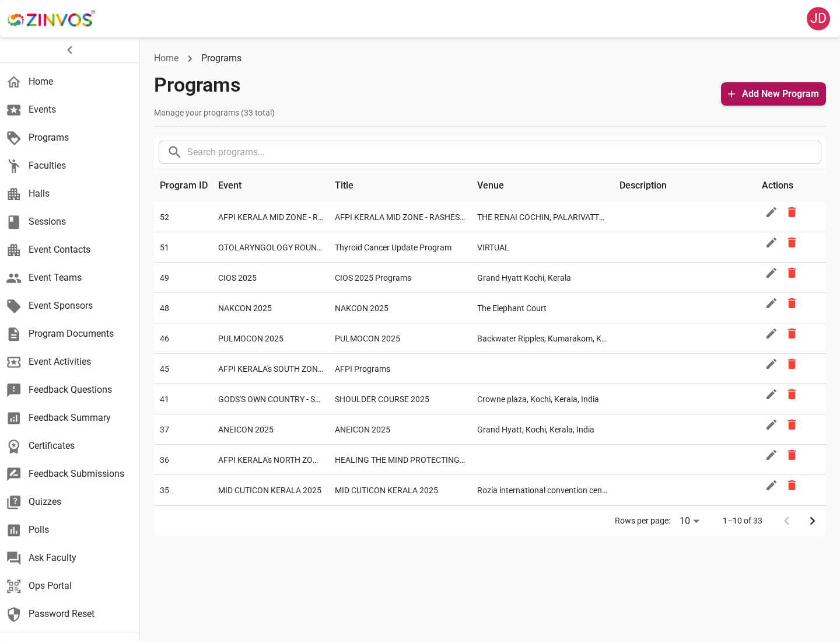Edit the PULMOCON 2025 program

tap(771, 333)
